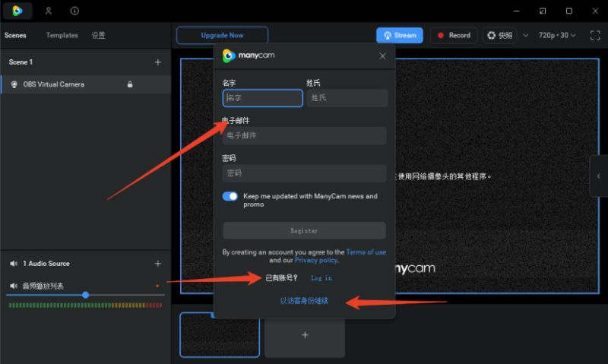Toggle the OBS Virtual Camera lock

tap(130, 84)
